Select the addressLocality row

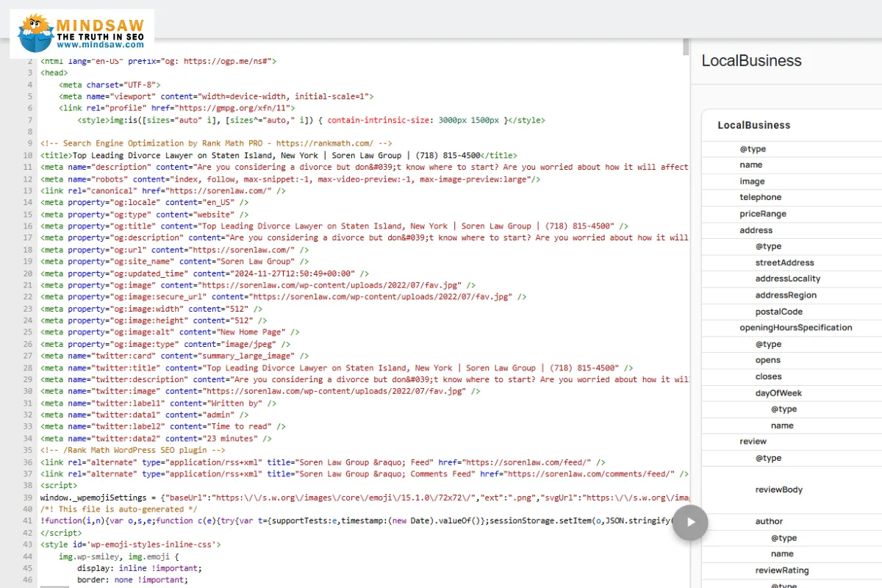792,279
